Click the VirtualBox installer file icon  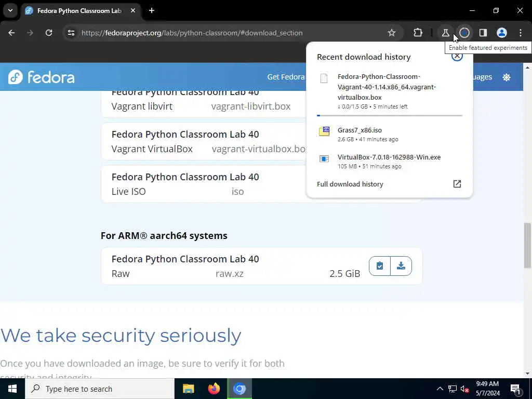(324, 158)
